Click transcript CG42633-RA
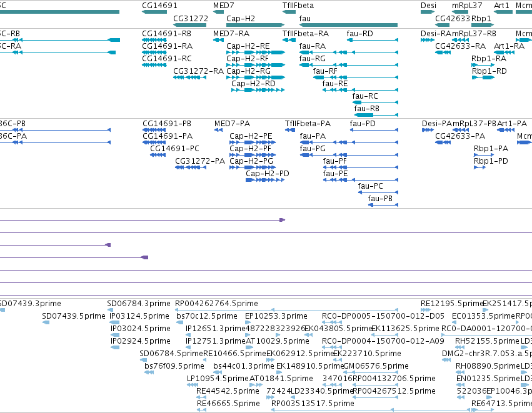This screenshot has width=532, height=413. pos(443,52)
